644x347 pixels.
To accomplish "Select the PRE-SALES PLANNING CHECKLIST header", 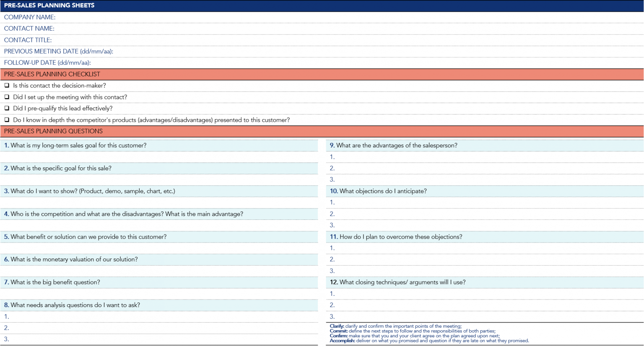I will [322, 74].
